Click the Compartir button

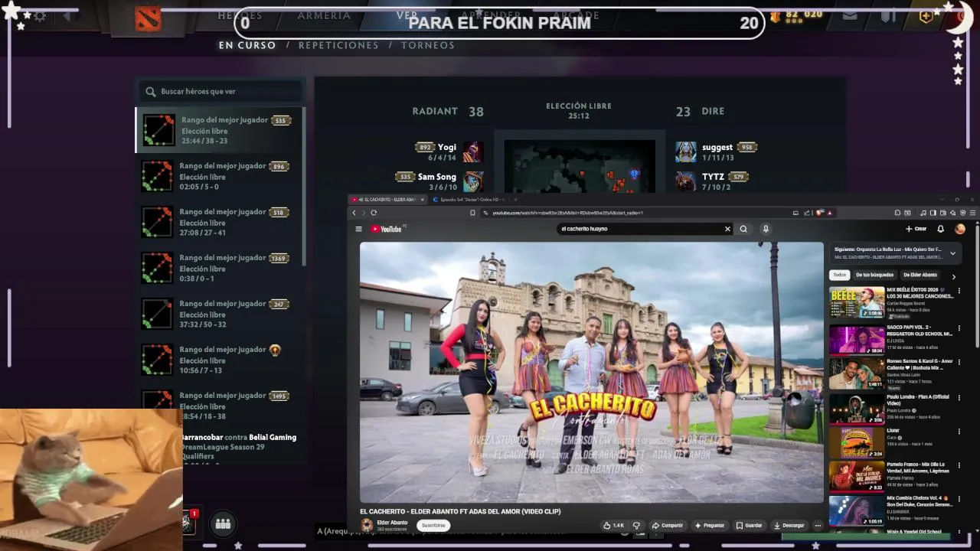[667, 526]
